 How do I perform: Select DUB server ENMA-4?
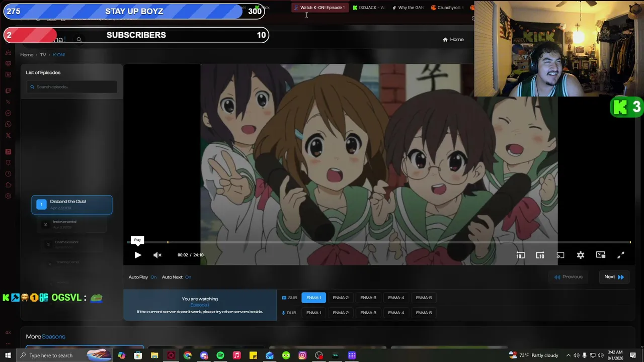tap(396, 313)
